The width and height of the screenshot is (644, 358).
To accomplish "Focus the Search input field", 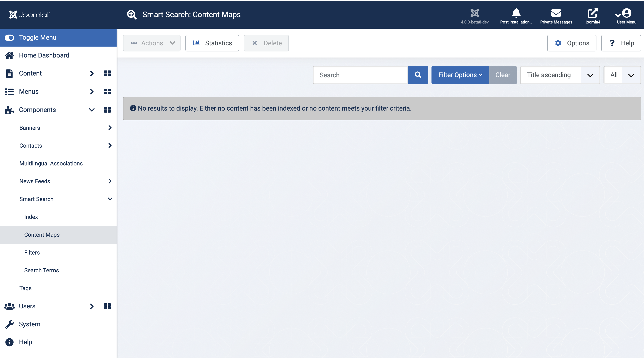I will 360,75.
